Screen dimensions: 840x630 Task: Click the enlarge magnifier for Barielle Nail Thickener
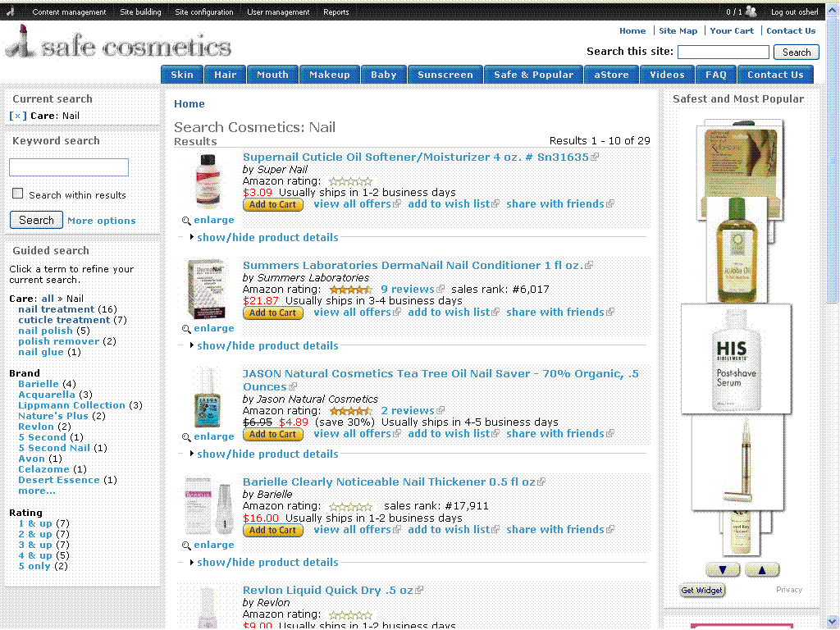click(x=186, y=546)
